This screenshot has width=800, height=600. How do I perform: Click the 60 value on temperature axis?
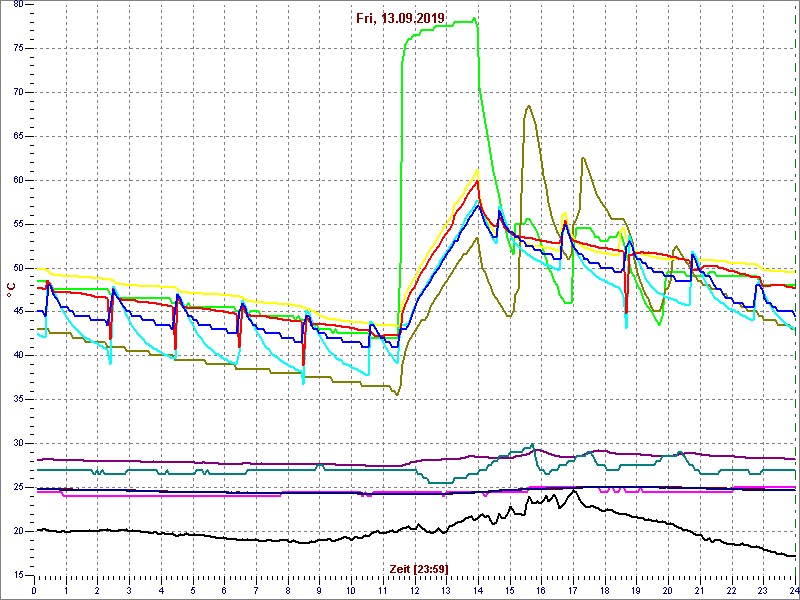coord(17,180)
